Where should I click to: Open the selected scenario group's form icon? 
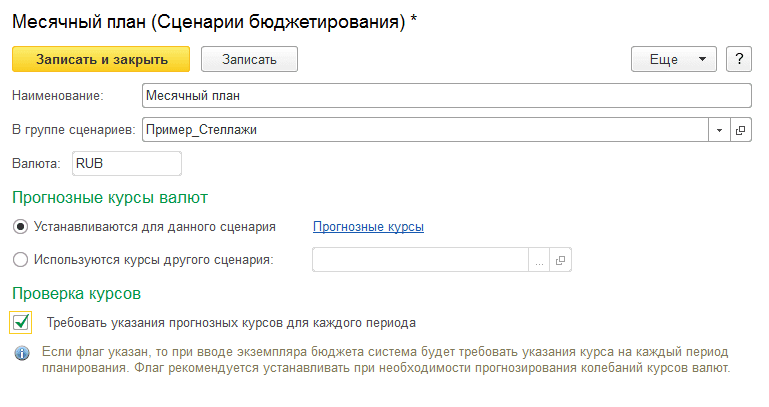[741, 130]
